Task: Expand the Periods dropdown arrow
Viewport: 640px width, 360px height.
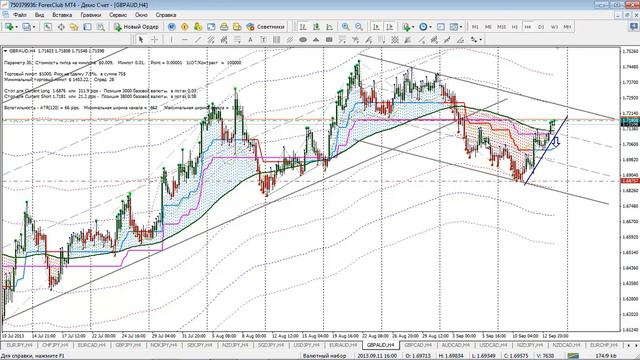Action: (x=431, y=27)
